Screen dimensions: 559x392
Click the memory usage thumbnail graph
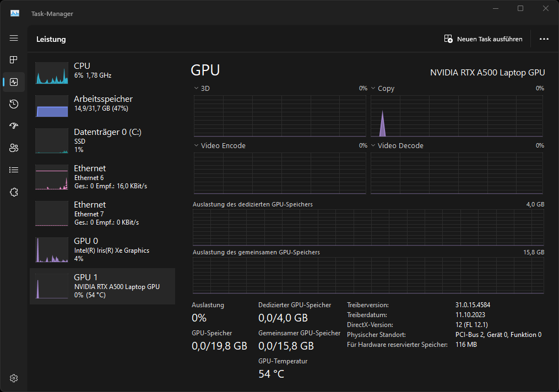(52, 106)
